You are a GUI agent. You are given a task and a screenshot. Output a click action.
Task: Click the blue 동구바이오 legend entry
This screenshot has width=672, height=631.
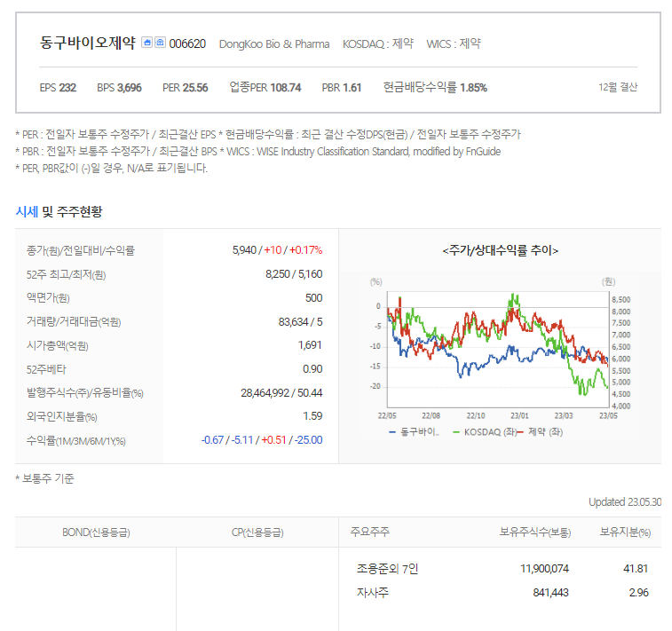click(414, 432)
